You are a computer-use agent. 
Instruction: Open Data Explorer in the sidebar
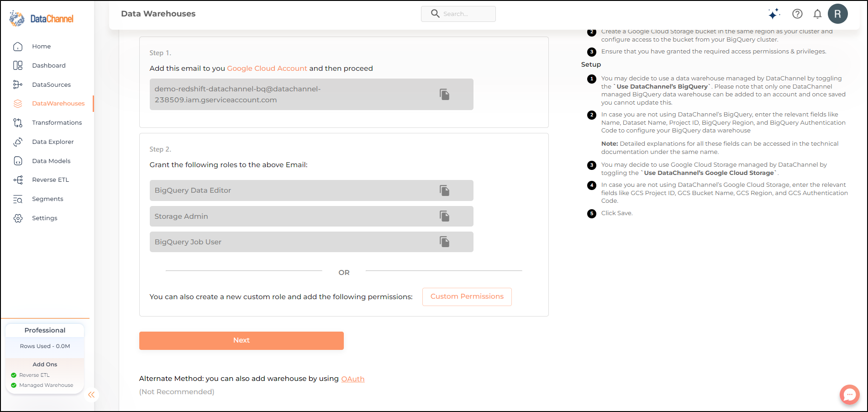53,142
